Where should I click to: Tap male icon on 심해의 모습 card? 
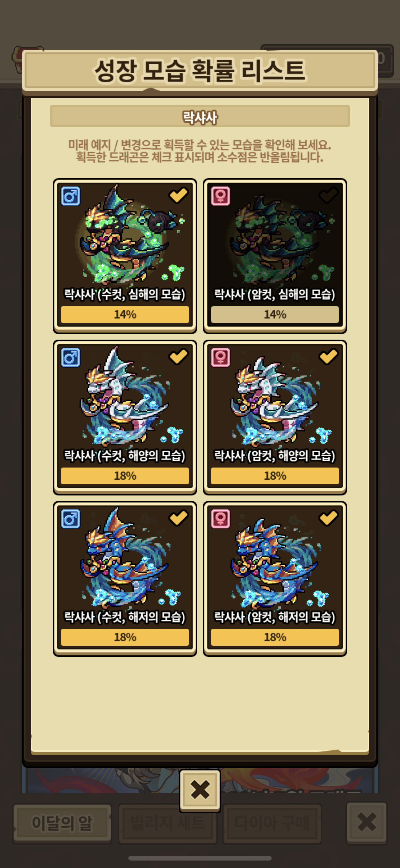[70, 196]
